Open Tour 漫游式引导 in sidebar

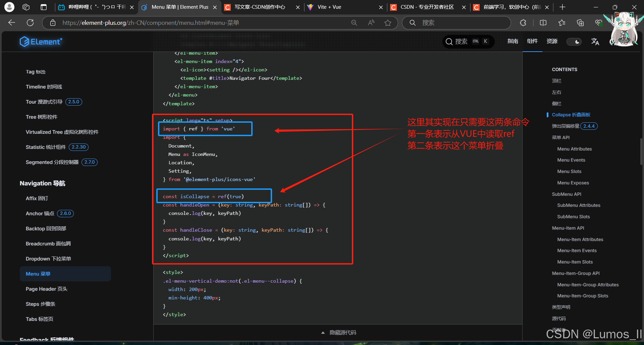[44, 102]
